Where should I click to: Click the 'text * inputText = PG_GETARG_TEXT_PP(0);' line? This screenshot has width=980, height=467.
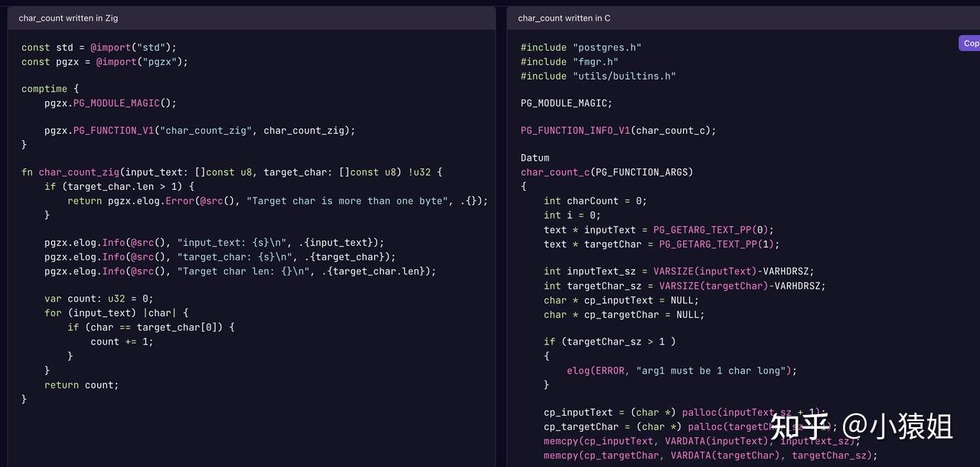659,230
